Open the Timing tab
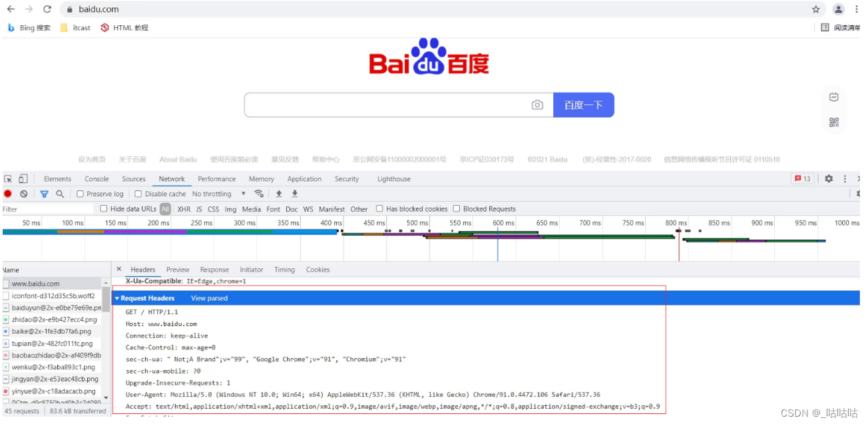The width and height of the screenshot is (868, 424). pyautogui.click(x=284, y=270)
